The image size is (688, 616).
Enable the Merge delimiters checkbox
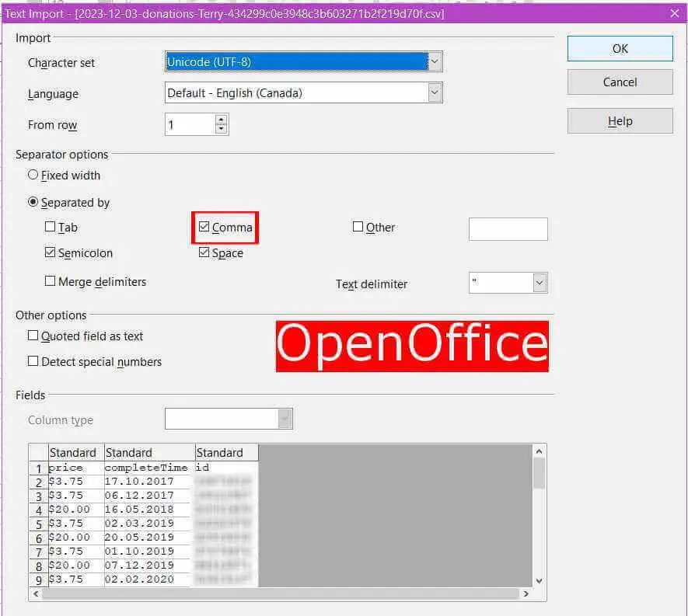50,281
